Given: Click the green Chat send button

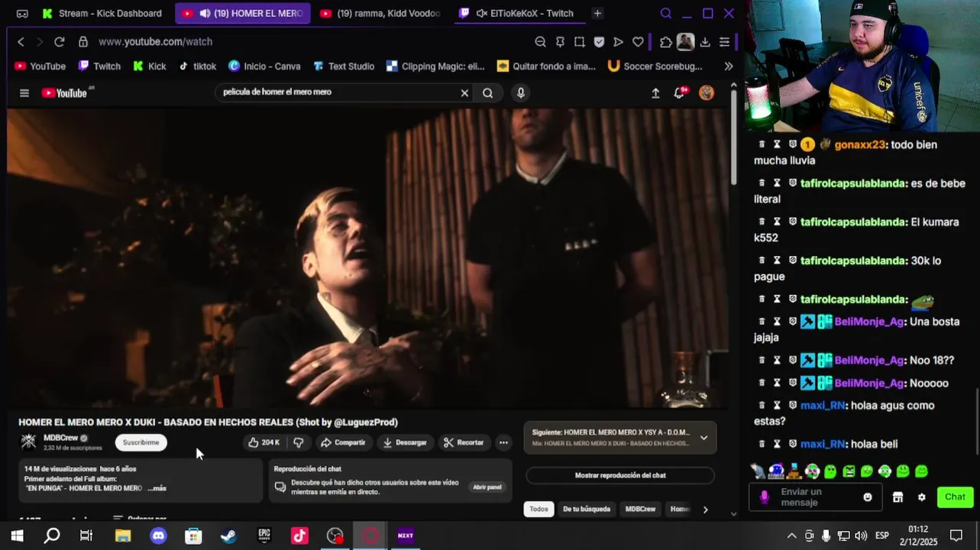Looking at the screenshot, I should (x=955, y=497).
